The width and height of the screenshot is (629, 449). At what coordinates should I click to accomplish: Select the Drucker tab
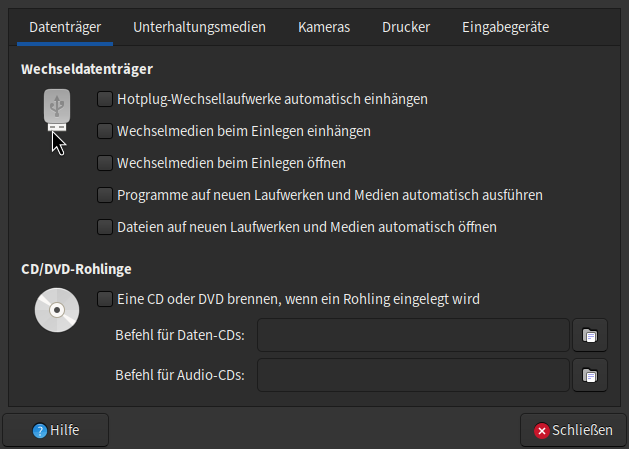(406, 27)
